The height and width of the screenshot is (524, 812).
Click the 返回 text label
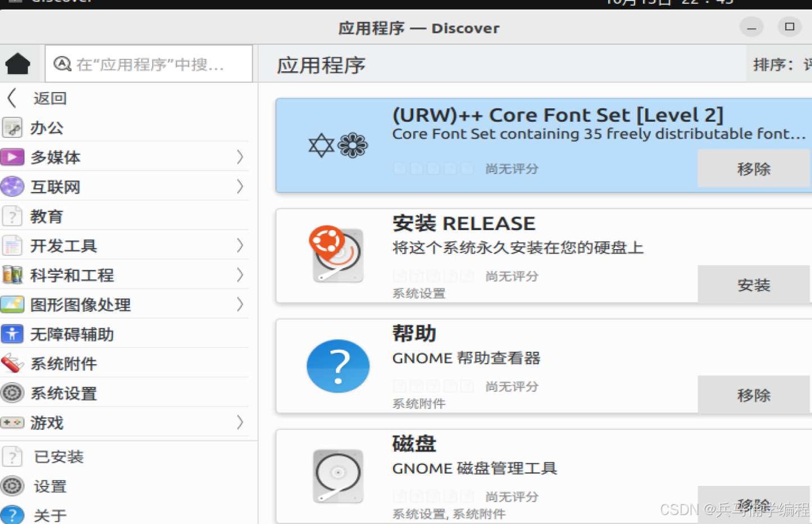50,98
